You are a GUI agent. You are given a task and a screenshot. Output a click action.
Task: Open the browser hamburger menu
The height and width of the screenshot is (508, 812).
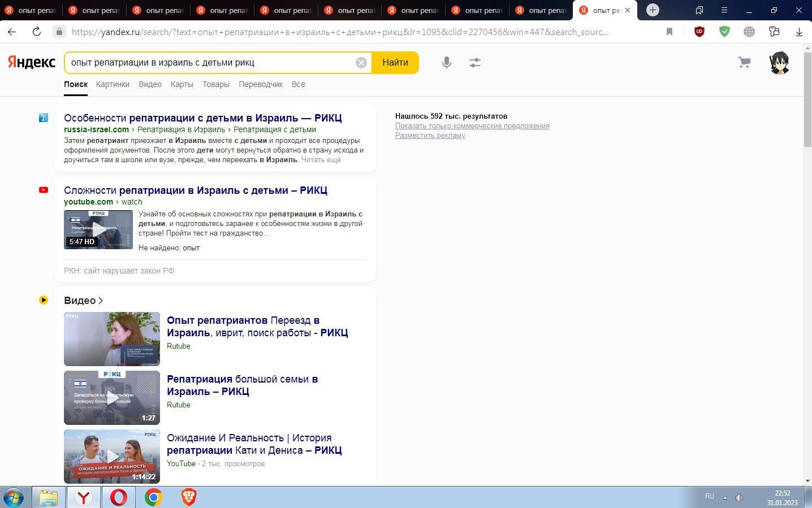coord(724,10)
